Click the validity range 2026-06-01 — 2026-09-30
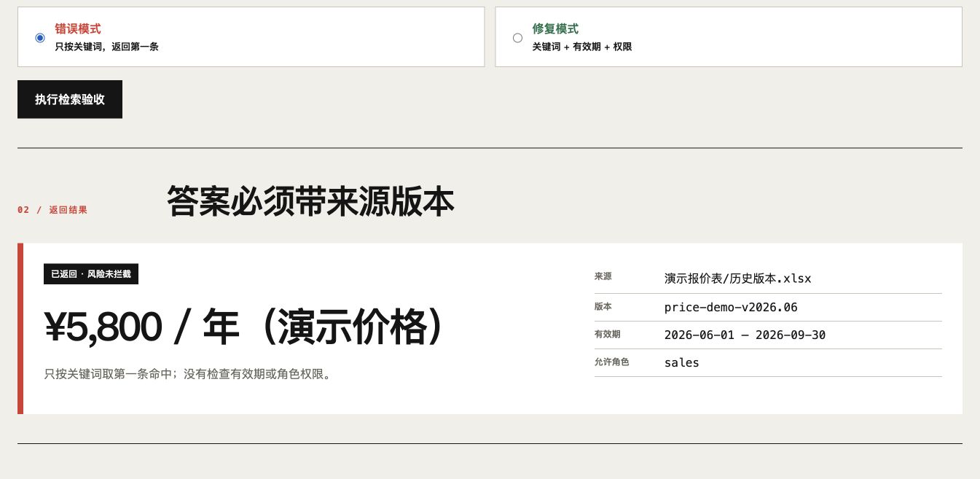The height and width of the screenshot is (479, 980). (x=745, y=335)
